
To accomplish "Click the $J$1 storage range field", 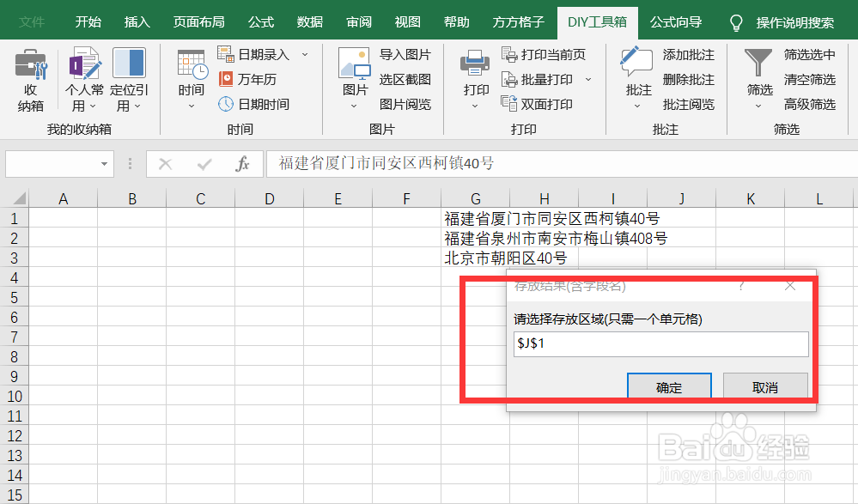I will (x=660, y=343).
